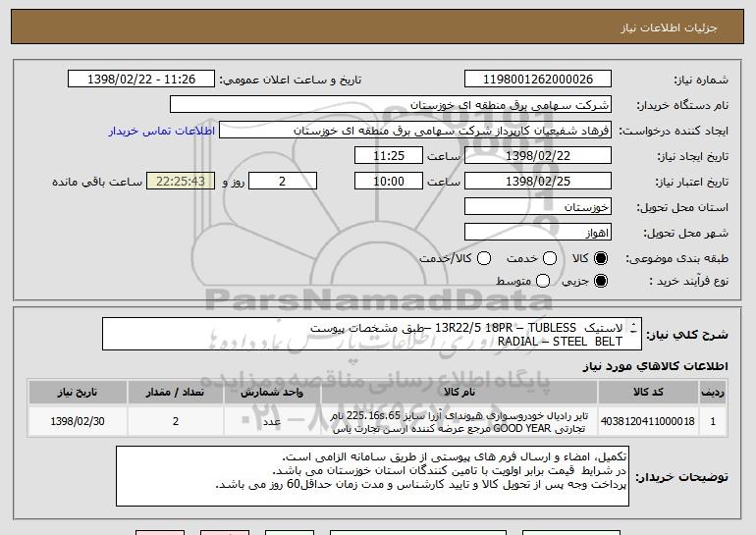Click the delivery city field اهواز
This screenshot has width=756, height=535.
click(536, 233)
